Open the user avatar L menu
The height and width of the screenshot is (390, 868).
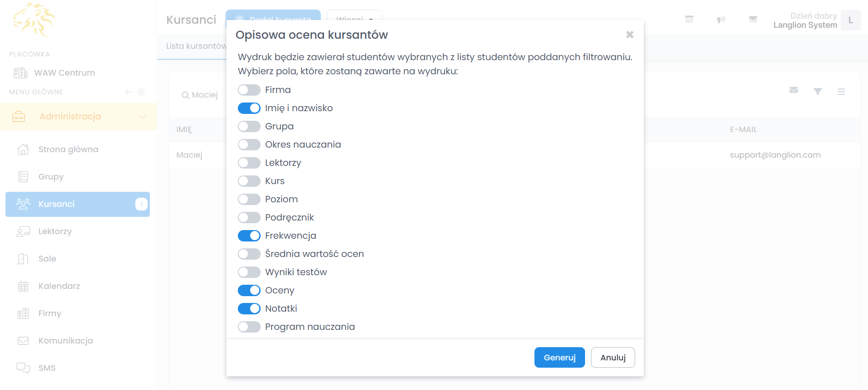(x=851, y=21)
